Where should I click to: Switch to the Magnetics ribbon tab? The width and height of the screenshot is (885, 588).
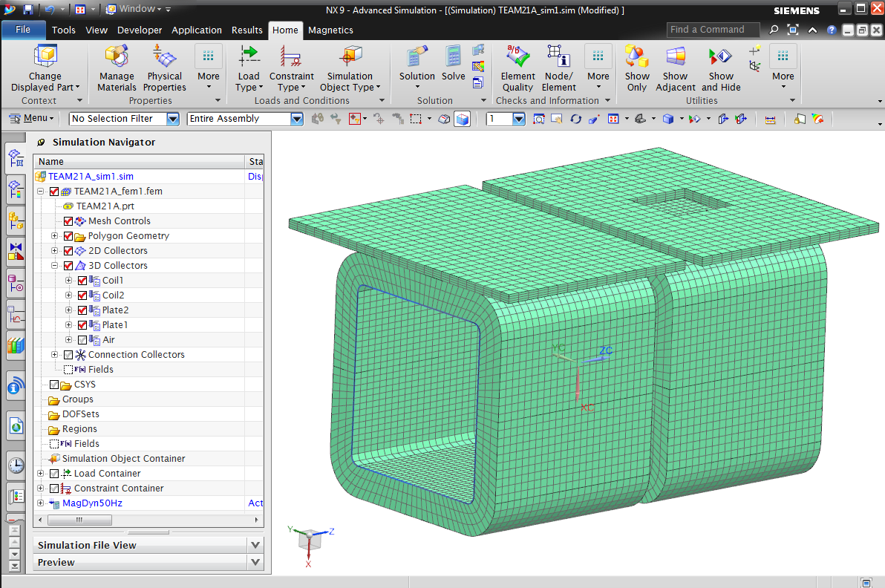tap(330, 30)
